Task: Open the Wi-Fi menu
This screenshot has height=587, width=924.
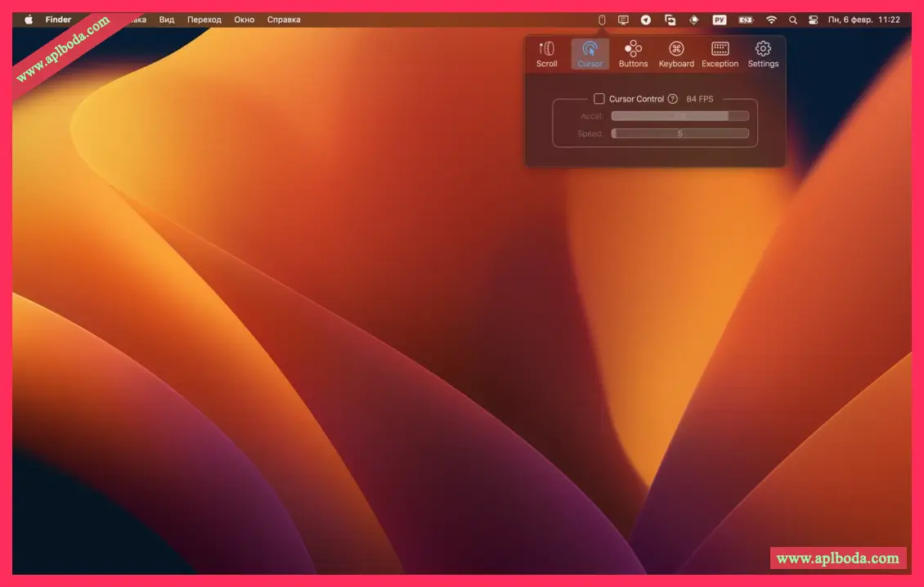Action: point(771,20)
